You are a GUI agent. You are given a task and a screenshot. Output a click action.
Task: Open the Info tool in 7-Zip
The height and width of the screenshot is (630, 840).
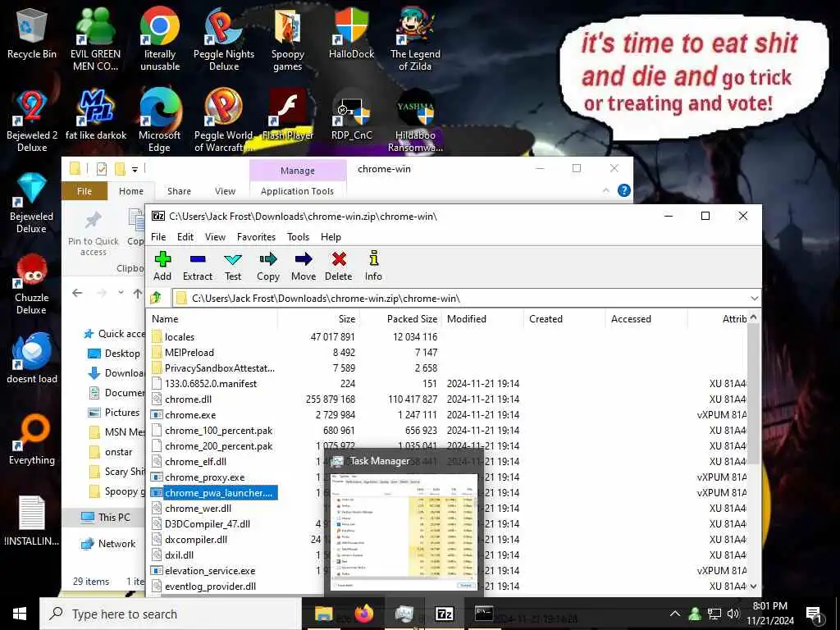pyautogui.click(x=373, y=267)
